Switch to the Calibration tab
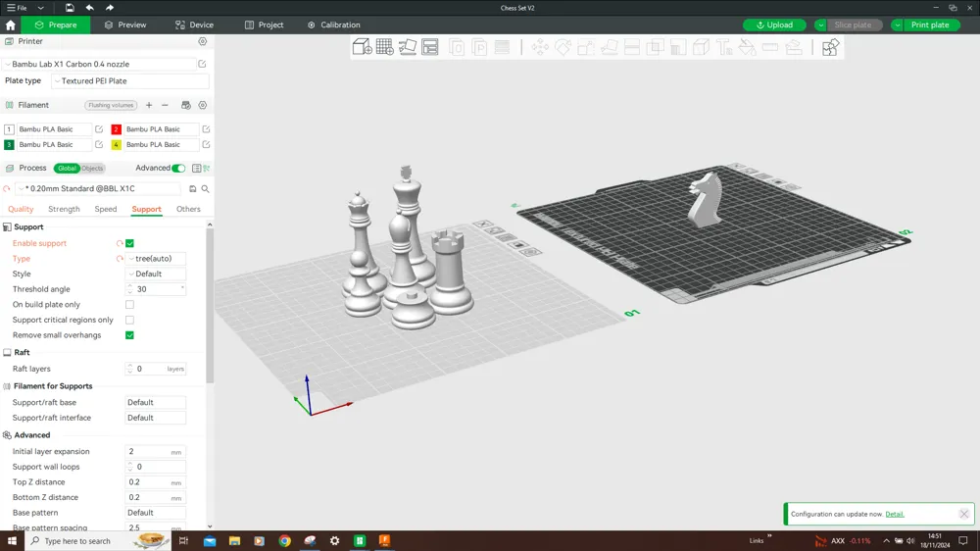The width and height of the screenshot is (980, 551). [334, 25]
